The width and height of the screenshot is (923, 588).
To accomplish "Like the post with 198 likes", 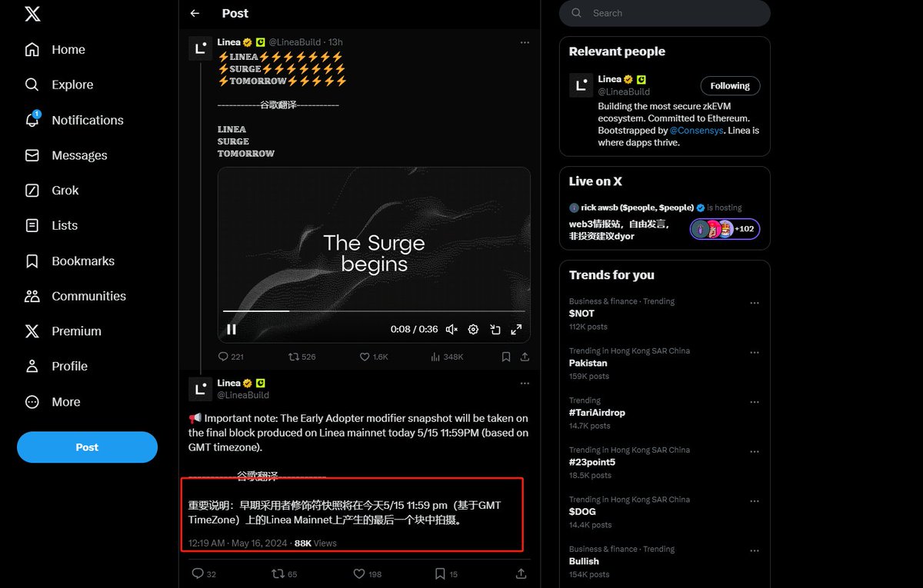I will pyautogui.click(x=368, y=573).
